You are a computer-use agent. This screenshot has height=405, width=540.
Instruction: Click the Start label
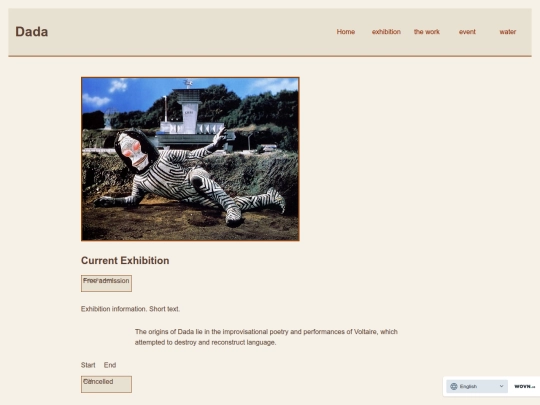point(88,365)
